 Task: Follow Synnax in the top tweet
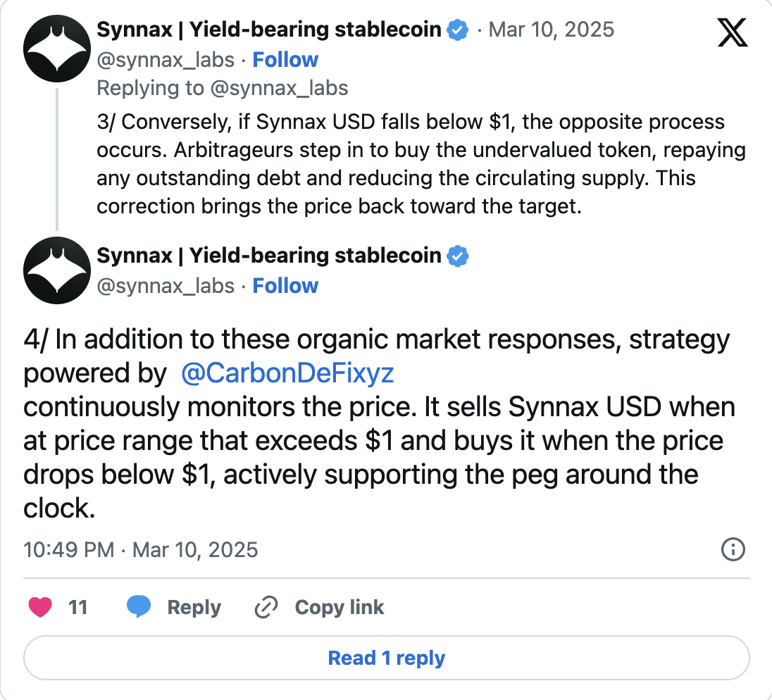pos(285,60)
